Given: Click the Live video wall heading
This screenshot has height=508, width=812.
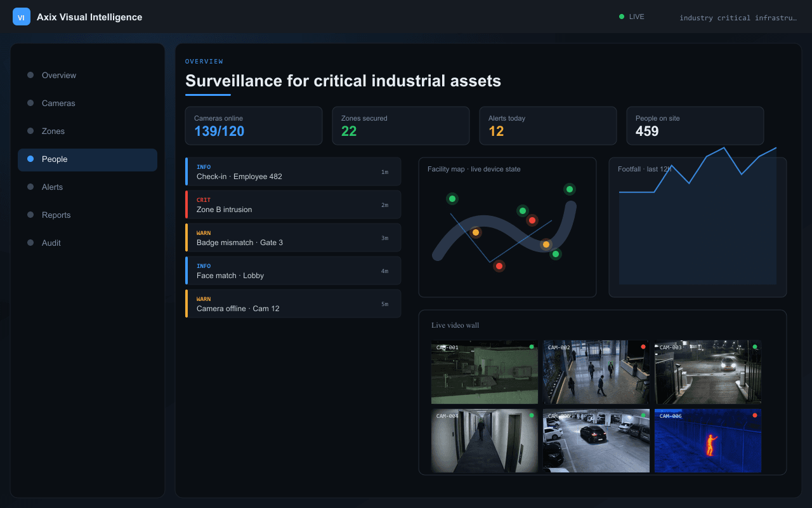Looking at the screenshot, I should [x=455, y=325].
